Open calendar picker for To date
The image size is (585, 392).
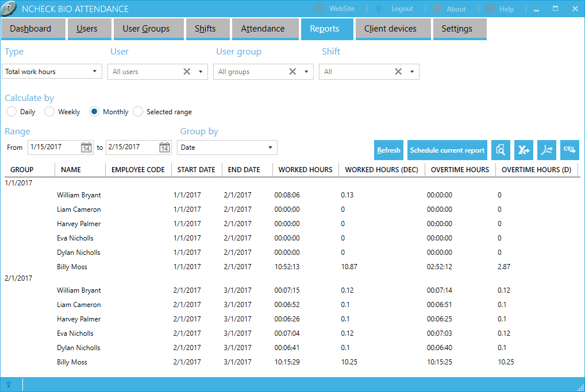click(164, 148)
